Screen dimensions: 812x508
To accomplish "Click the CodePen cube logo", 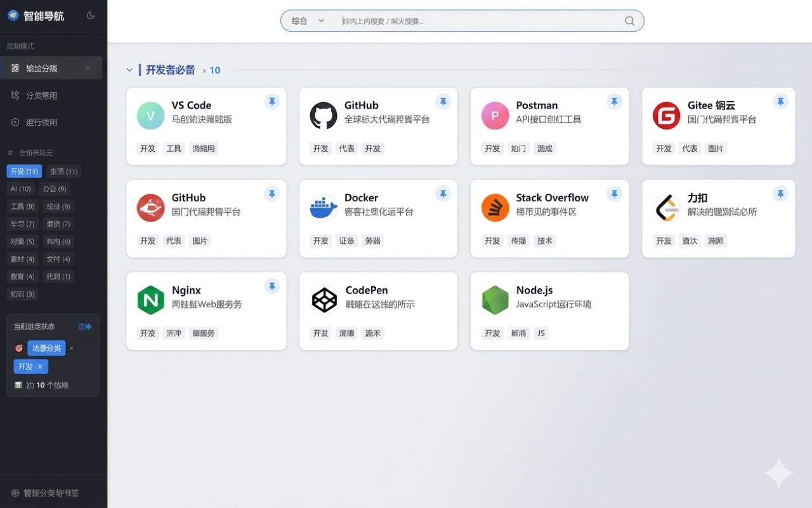I will click(324, 300).
